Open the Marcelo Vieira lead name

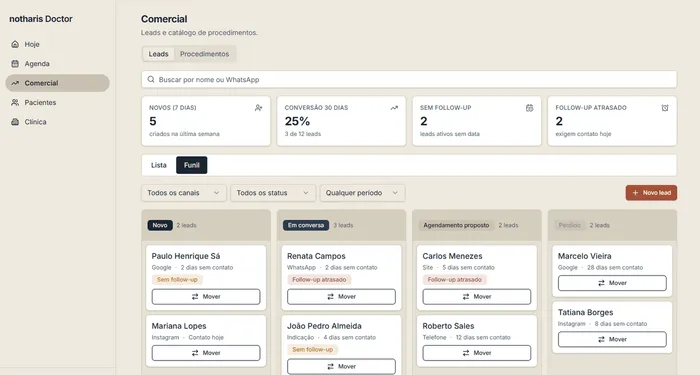click(x=584, y=256)
